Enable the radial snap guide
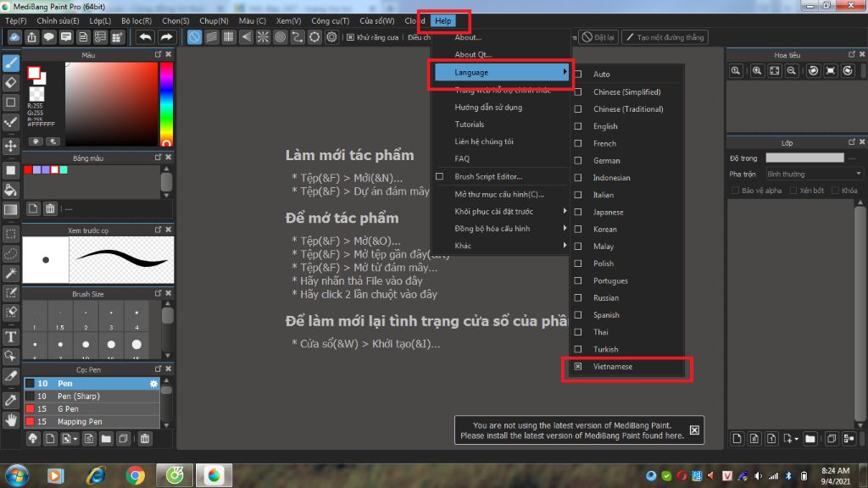The width and height of the screenshot is (868, 488). (x=263, y=37)
